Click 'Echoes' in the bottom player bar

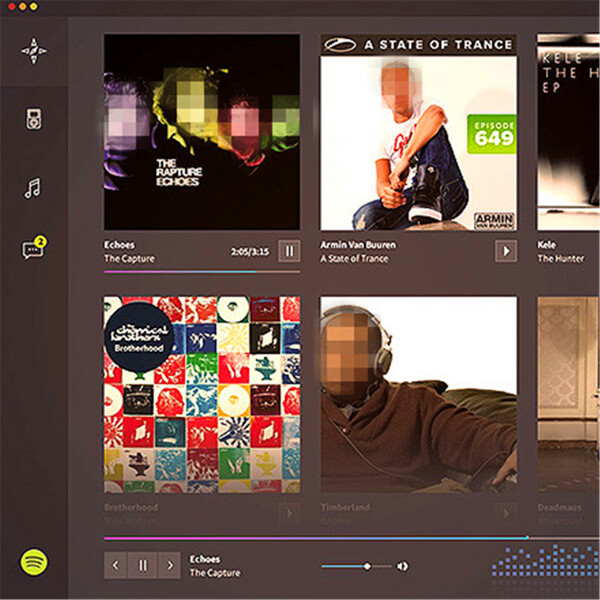[x=205, y=559]
